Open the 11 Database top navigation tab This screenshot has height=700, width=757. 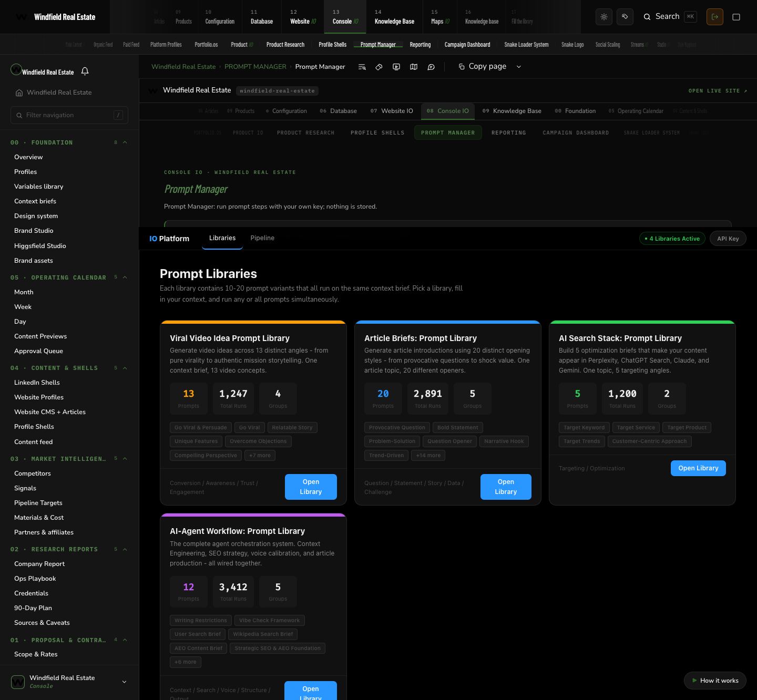(x=261, y=17)
